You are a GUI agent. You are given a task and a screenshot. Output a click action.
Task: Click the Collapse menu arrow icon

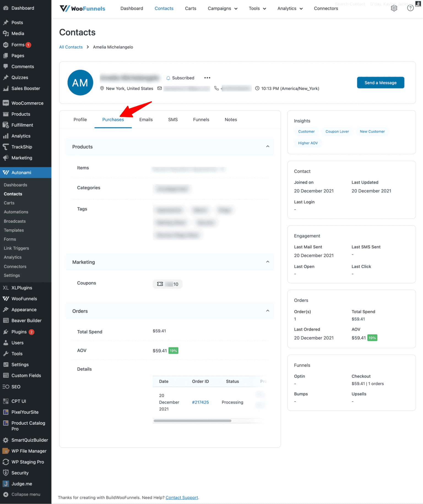[x=6, y=495]
